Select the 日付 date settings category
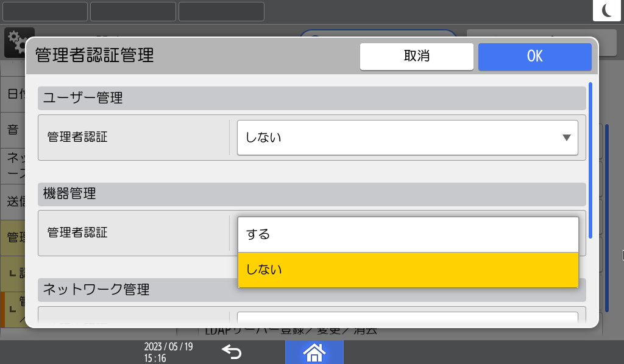This screenshot has width=624, height=364. tap(13, 94)
